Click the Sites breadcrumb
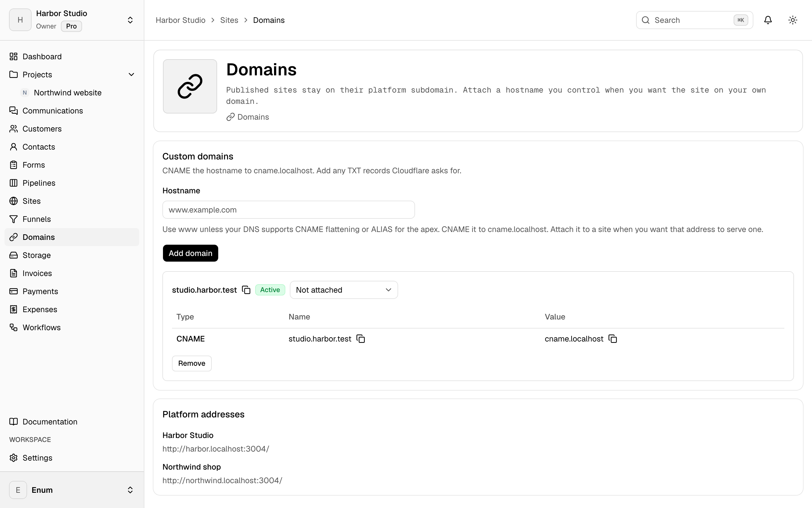Image resolution: width=812 pixels, height=508 pixels. pos(229,20)
